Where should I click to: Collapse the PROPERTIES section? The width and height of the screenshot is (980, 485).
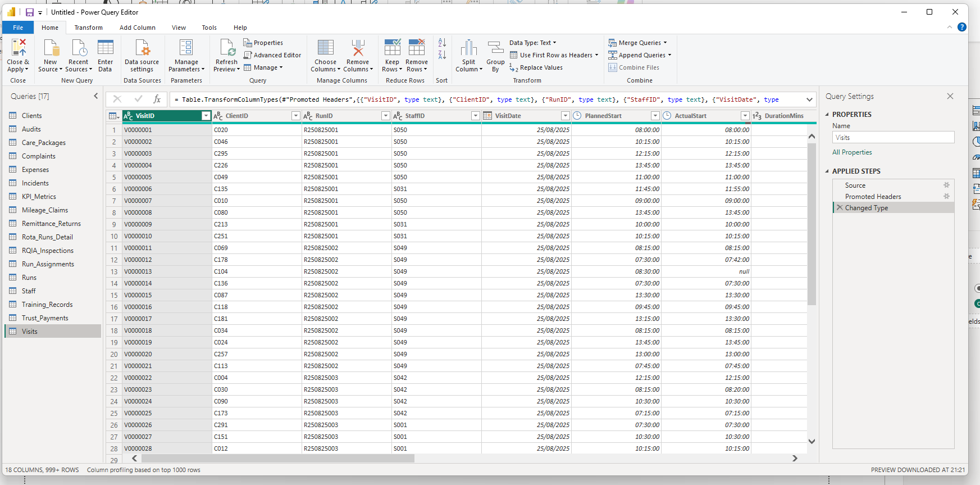[827, 114]
